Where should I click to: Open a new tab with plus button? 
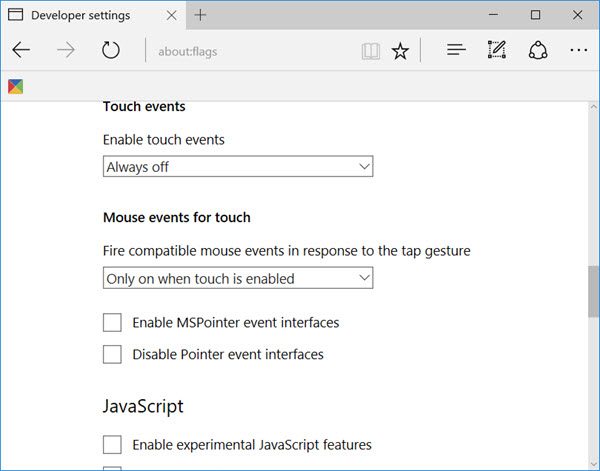click(200, 15)
